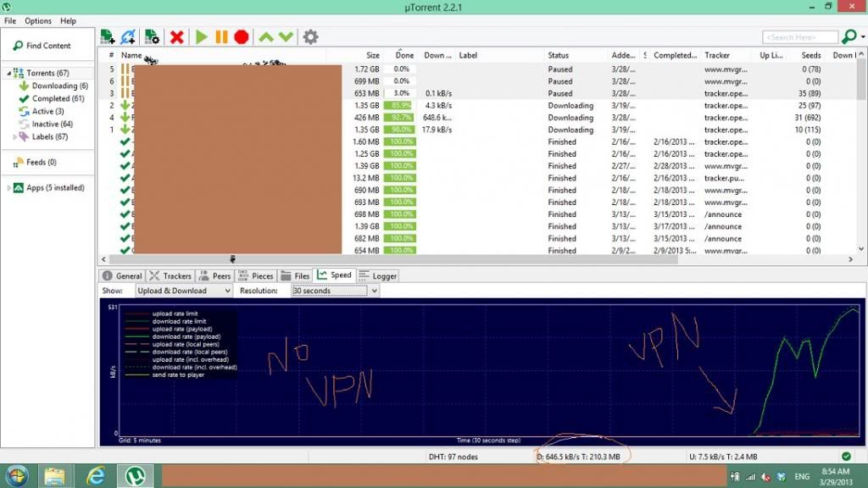Screen dimensions: 868x488
Task: Click Find Content in the sidebar
Action: point(42,46)
